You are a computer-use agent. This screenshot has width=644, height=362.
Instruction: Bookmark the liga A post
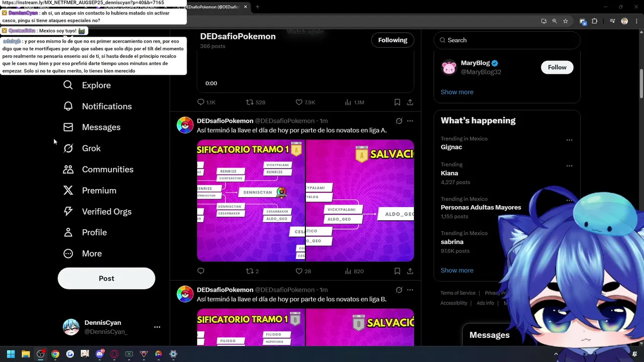[397, 271]
